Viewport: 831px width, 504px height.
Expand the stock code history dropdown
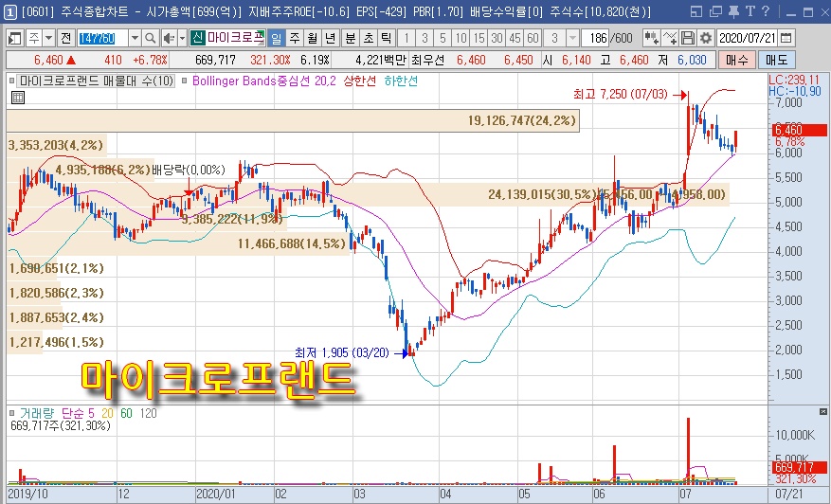pyautogui.click(x=135, y=38)
